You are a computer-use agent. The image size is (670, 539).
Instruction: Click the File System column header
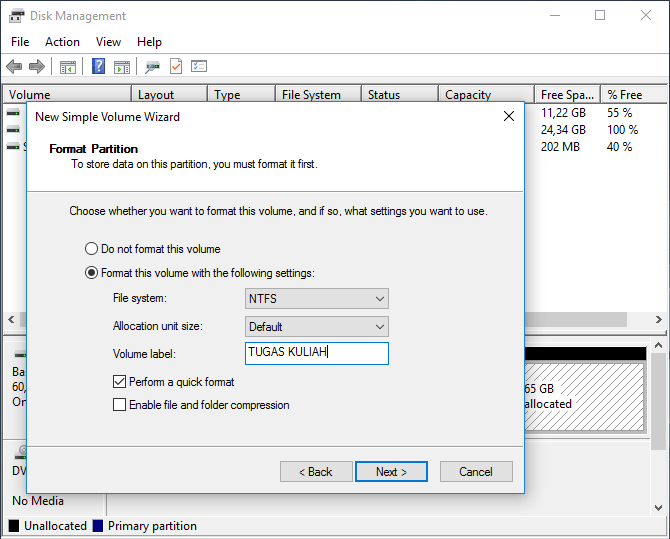point(318,94)
